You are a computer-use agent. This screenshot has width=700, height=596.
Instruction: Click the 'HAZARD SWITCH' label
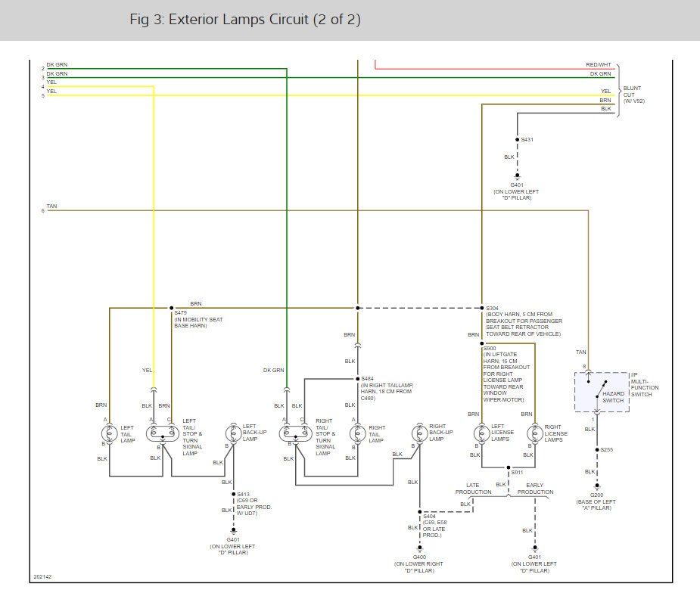(614, 397)
